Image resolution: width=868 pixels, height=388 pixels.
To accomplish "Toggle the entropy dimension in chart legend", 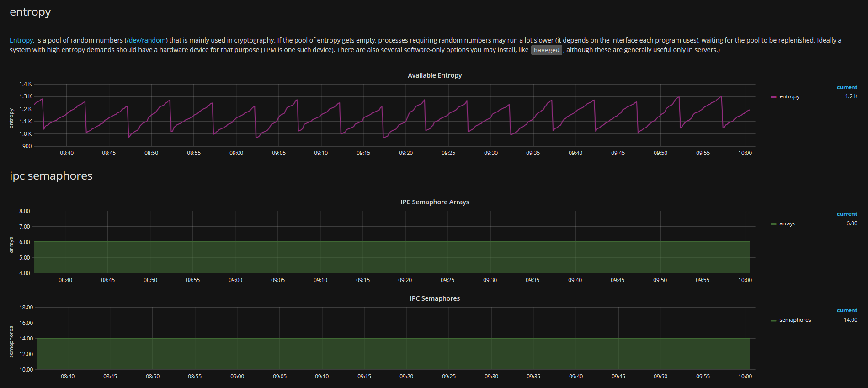I will 789,96.
